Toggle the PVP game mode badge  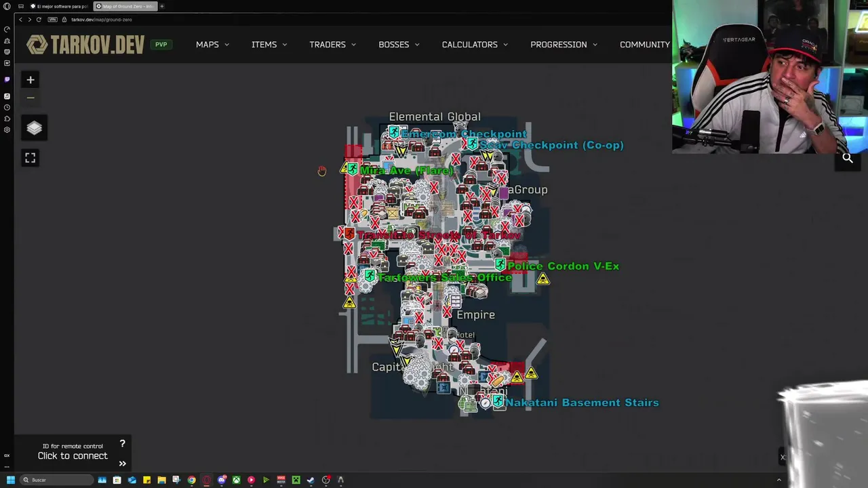[x=161, y=45]
